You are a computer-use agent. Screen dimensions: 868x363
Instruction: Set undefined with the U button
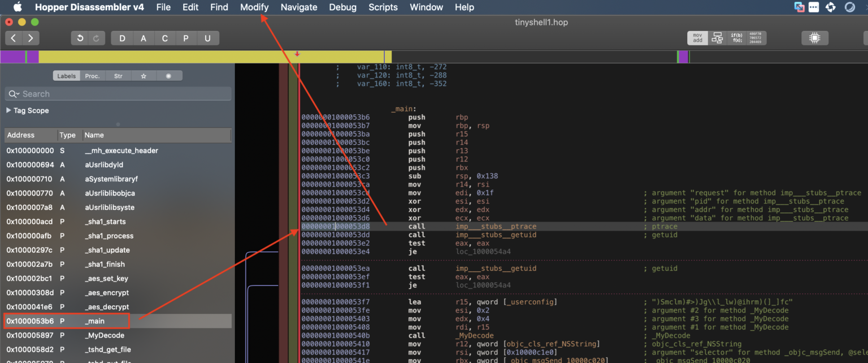(x=208, y=38)
